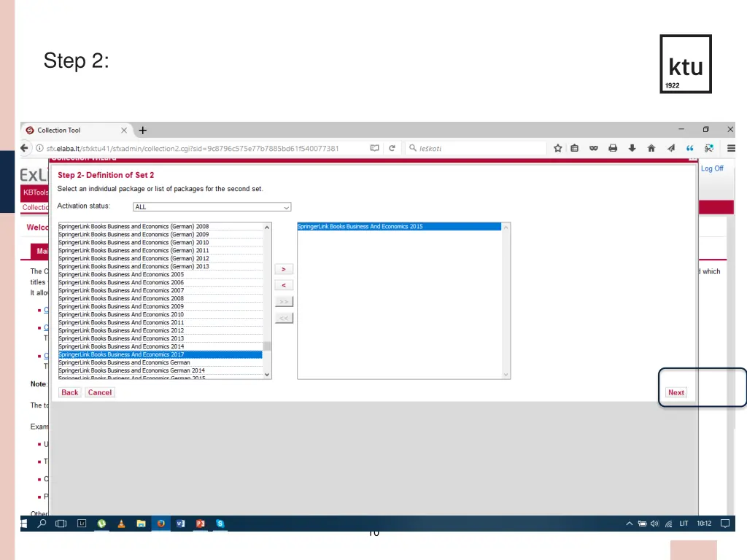
Task: Show hidden tray icons chevron
Action: pos(630,524)
